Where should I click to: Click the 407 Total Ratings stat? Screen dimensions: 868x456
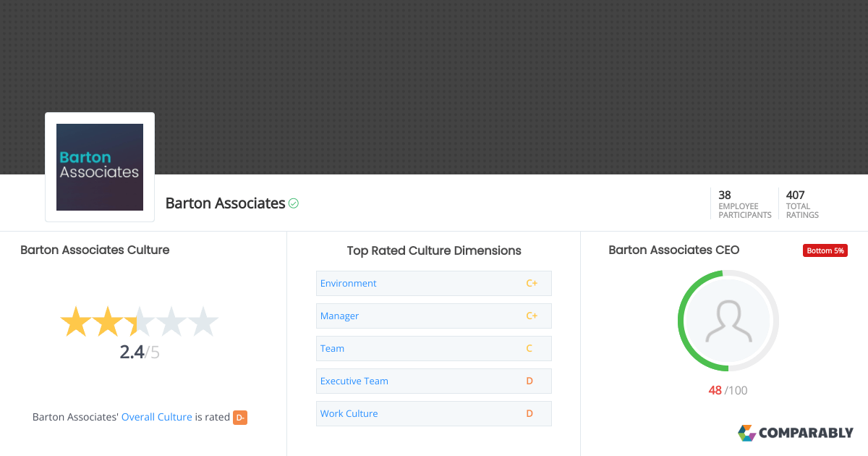tap(802, 204)
